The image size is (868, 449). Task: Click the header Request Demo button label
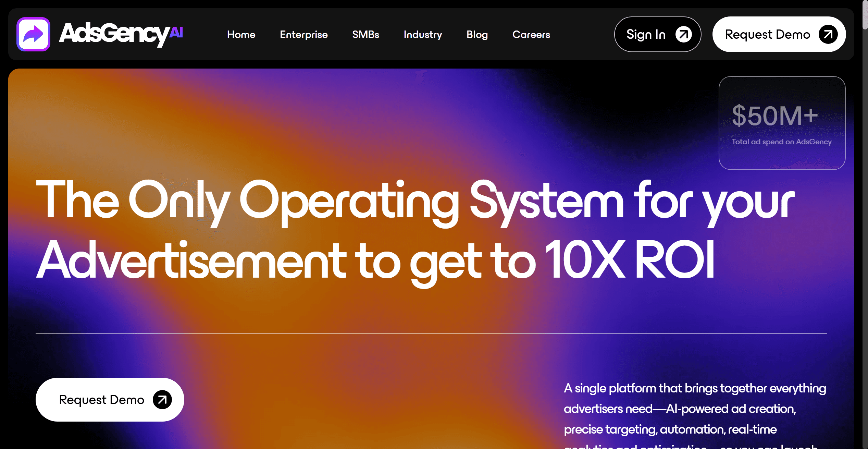pos(767,35)
